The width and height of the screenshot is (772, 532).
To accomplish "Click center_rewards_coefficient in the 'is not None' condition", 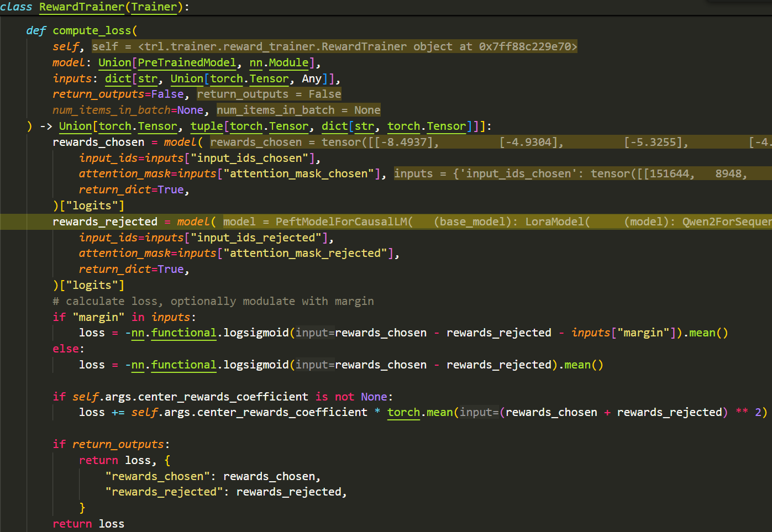I will [x=223, y=397].
